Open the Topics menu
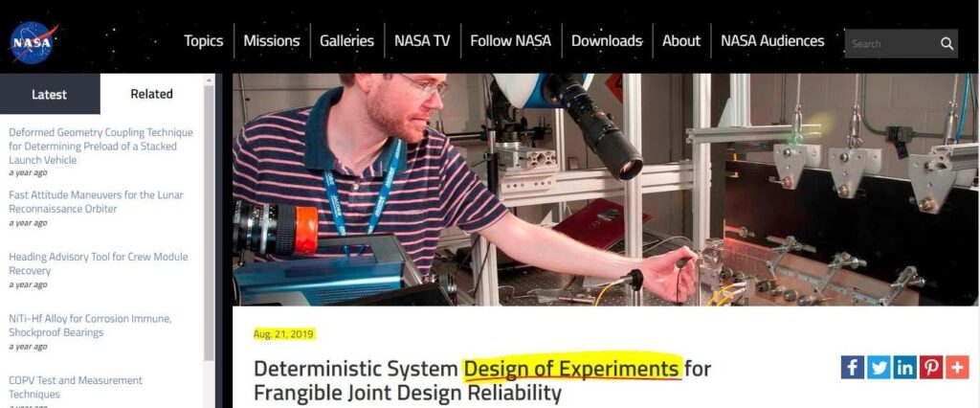This screenshot has height=408, width=980. [203, 41]
